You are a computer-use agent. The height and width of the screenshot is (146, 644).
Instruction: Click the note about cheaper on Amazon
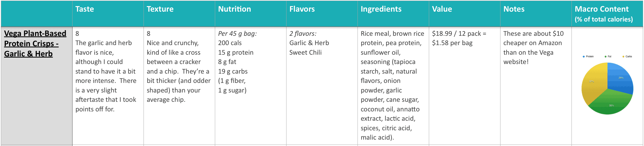tap(533, 48)
